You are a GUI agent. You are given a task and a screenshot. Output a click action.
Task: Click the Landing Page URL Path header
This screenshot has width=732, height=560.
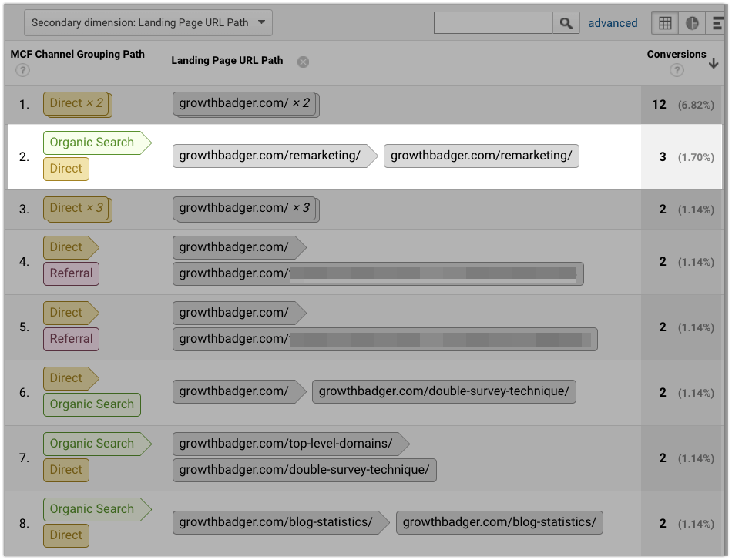(227, 60)
